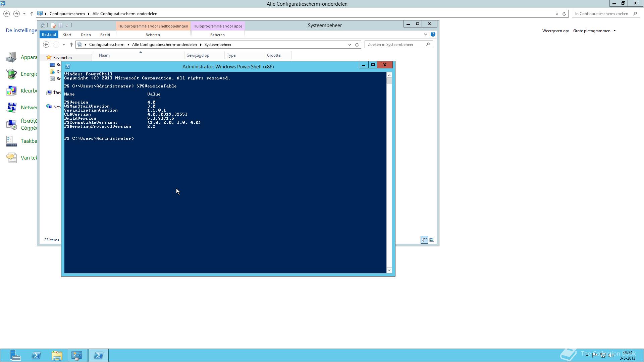
Task: Open the Bestand tab in Systeembeheer
Action: (x=49, y=35)
